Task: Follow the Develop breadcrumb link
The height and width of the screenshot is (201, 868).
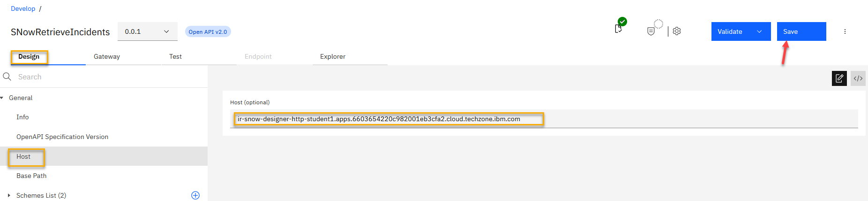Action: (x=23, y=8)
